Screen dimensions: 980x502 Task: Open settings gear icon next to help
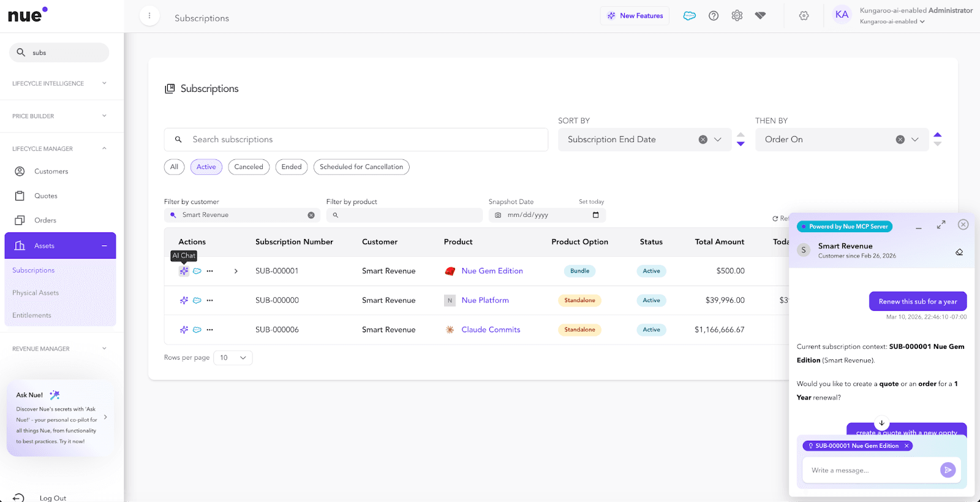pos(737,16)
